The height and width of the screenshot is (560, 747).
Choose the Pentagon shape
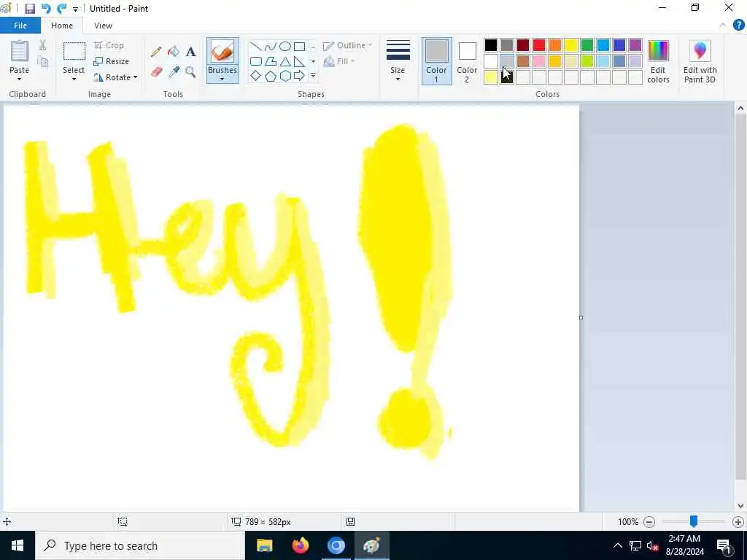tap(270, 76)
